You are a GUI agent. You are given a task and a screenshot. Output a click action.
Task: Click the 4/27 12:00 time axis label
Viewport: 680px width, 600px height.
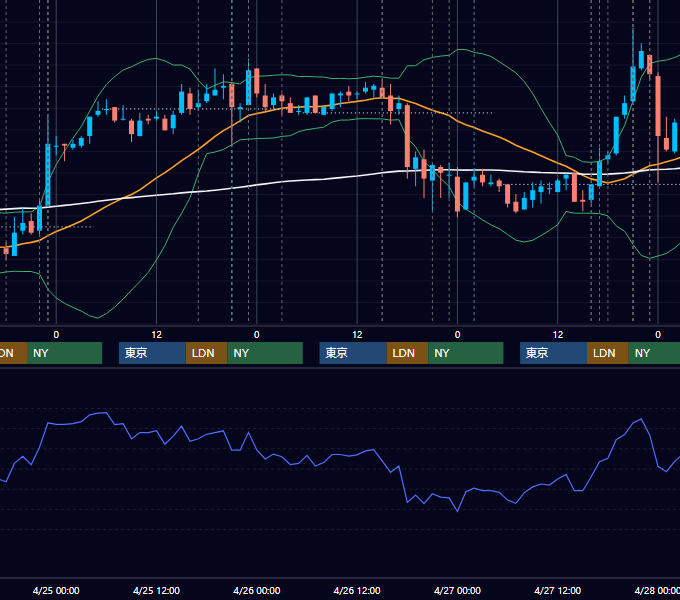(x=558, y=590)
